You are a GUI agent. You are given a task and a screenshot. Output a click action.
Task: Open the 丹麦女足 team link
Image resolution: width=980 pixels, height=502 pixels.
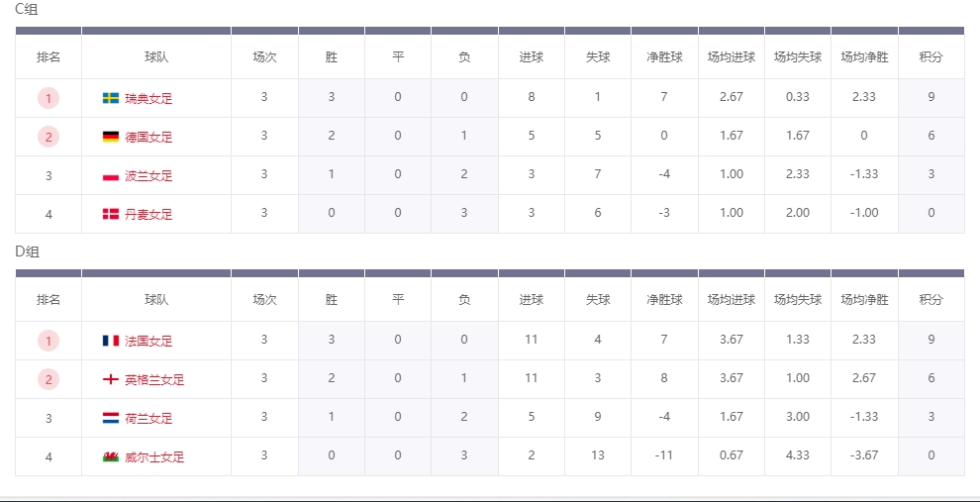148,214
